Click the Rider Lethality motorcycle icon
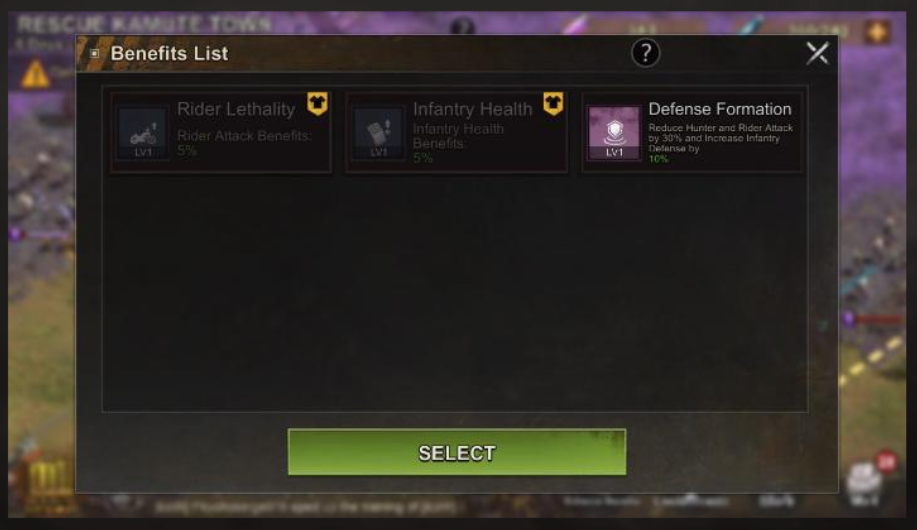The height and width of the screenshot is (530, 917). [x=143, y=133]
